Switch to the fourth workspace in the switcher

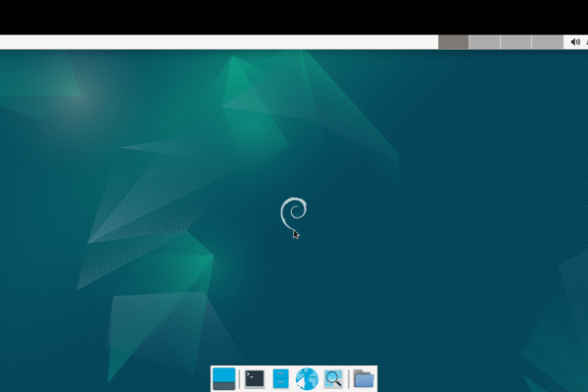[548, 42]
